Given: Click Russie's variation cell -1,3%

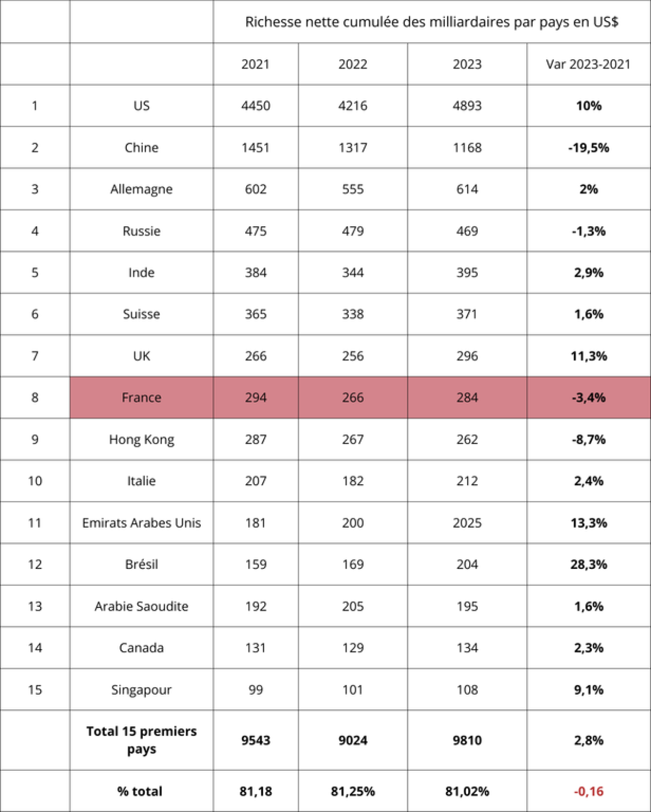Looking at the screenshot, I should tap(588, 231).
